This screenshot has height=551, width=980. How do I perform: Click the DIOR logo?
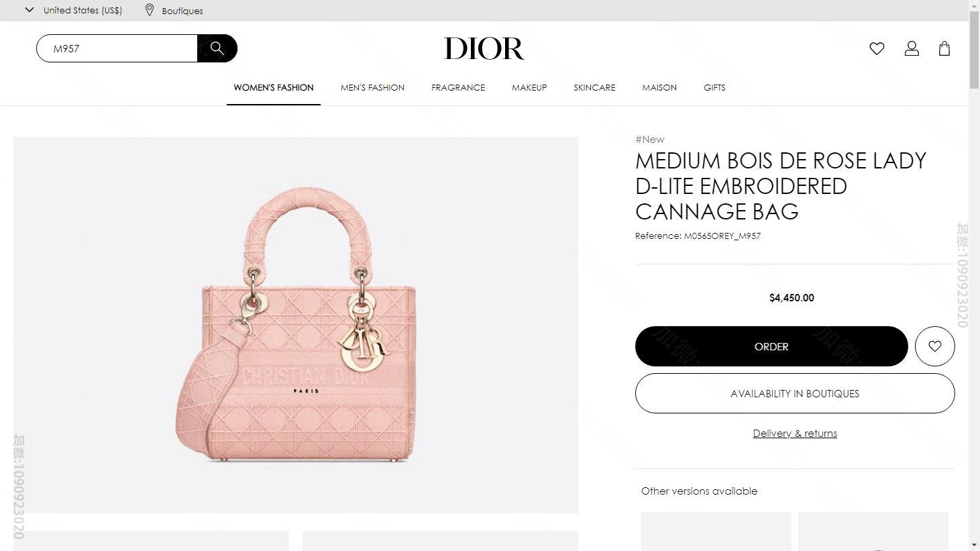point(484,48)
